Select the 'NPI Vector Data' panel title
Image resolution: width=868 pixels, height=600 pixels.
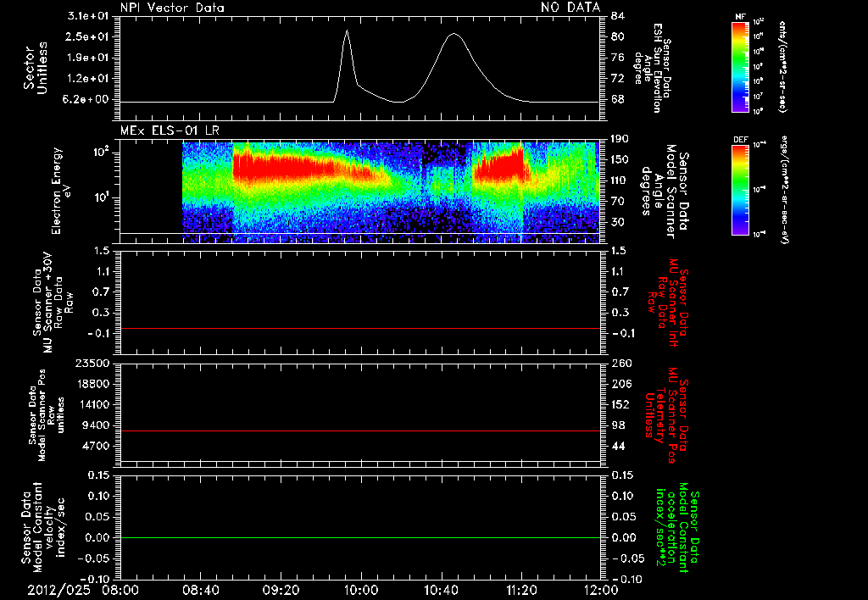point(172,8)
